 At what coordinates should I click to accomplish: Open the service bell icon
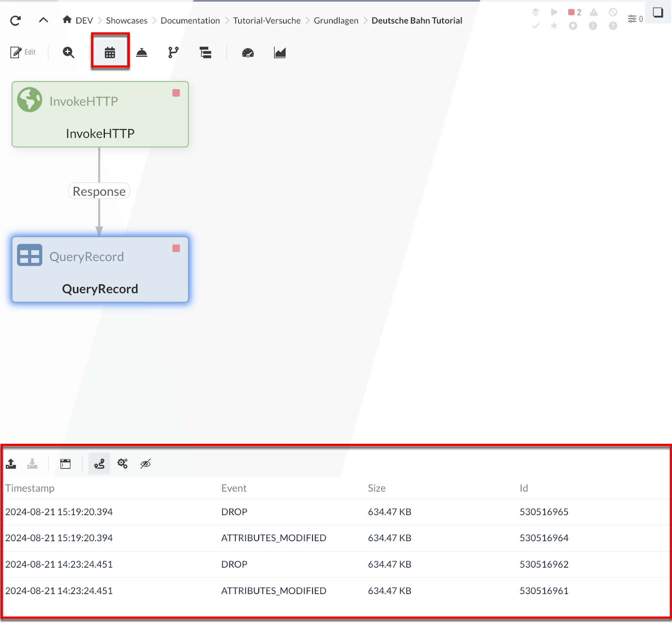[142, 52]
